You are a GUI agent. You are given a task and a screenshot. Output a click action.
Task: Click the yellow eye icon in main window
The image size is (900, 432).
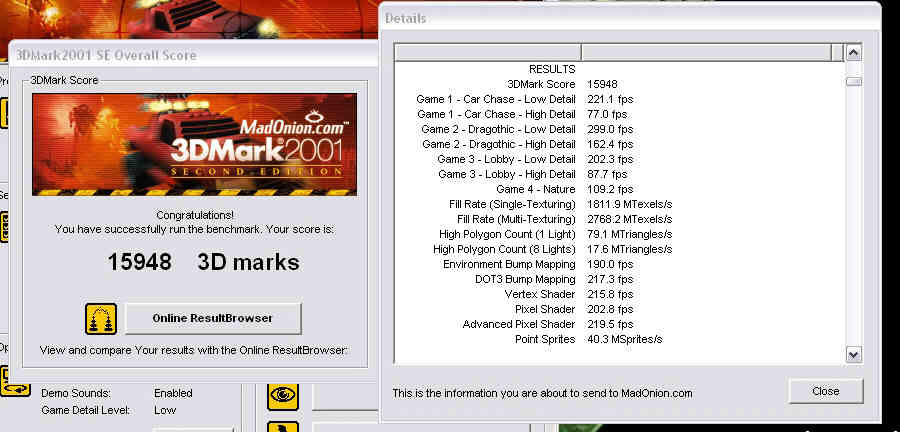coord(282,394)
